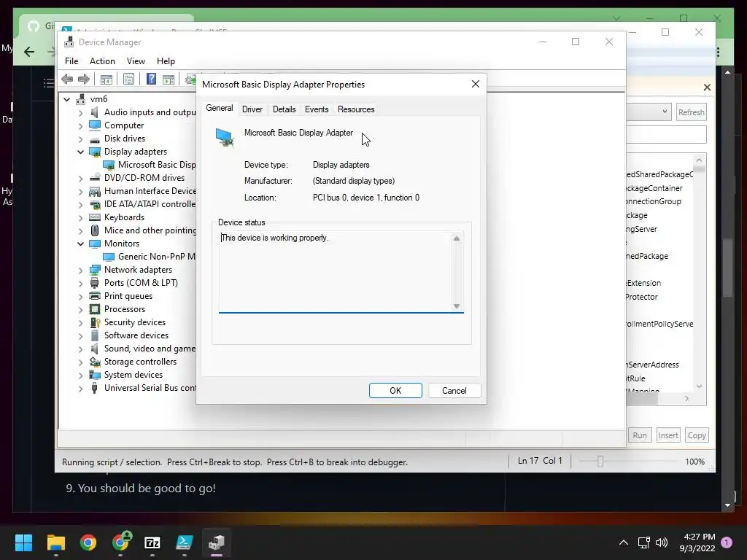Open the File menu in Device Manager

tap(71, 61)
